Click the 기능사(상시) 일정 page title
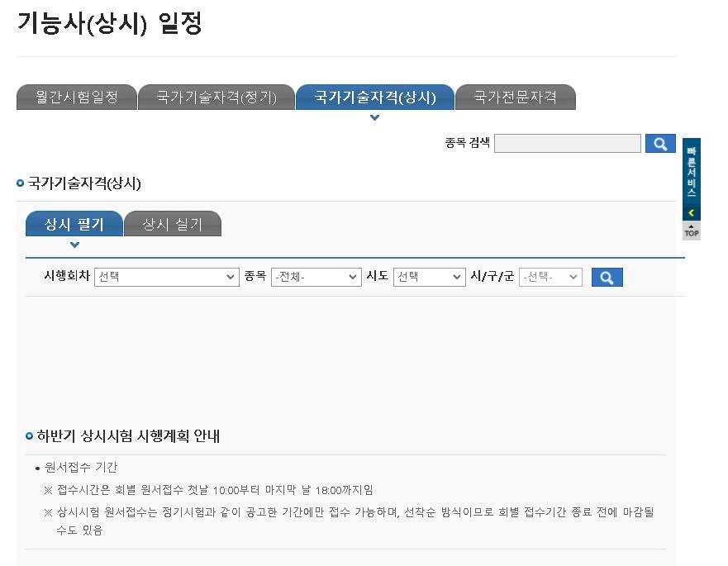The width and height of the screenshot is (728, 566). pos(110,23)
